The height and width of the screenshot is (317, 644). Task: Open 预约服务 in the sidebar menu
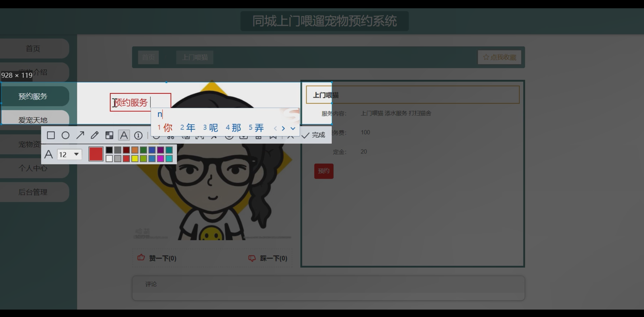point(33,96)
